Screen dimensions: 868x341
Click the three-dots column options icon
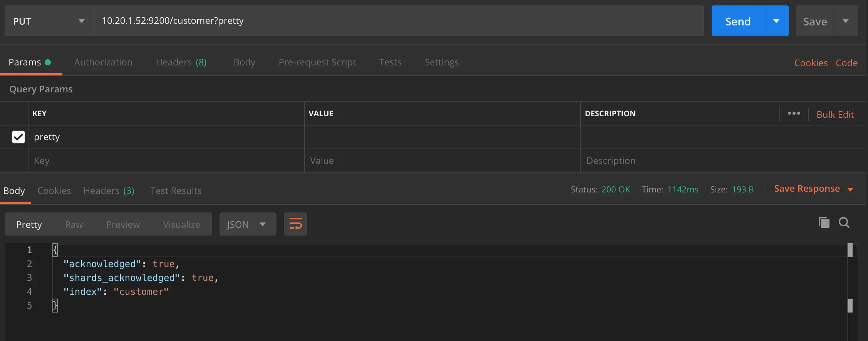click(794, 114)
